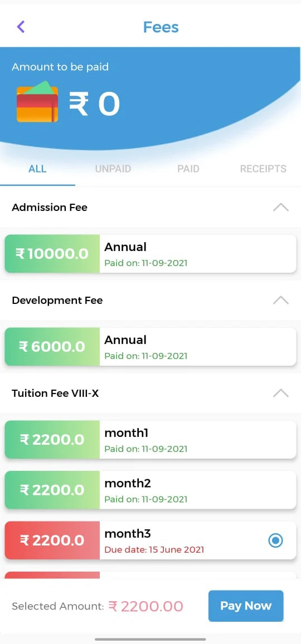Tap the Selected Amount ₹2200.00 text
Screen dimensions: 301x644
pos(98,606)
